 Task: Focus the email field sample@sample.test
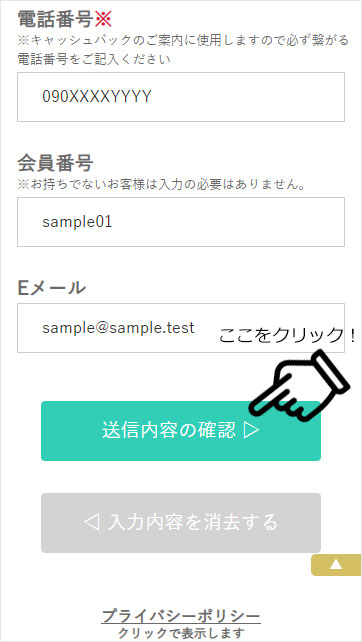tap(181, 328)
